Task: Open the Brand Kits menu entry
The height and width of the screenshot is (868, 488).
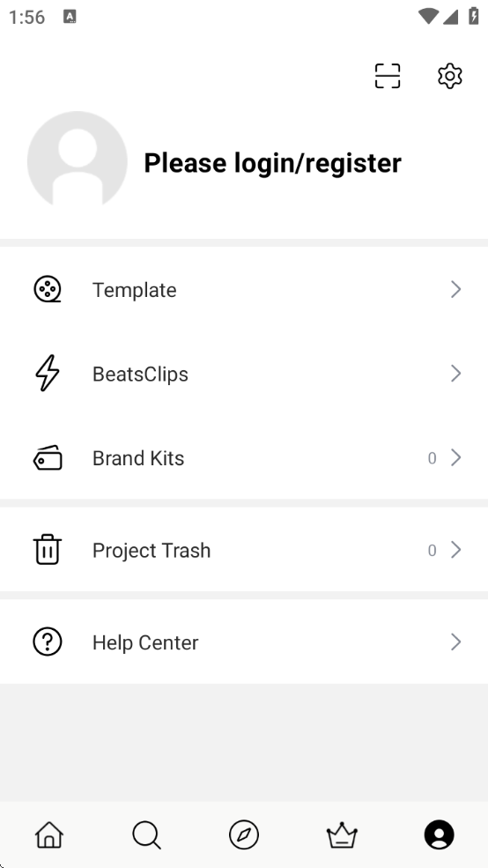Action: [244, 458]
